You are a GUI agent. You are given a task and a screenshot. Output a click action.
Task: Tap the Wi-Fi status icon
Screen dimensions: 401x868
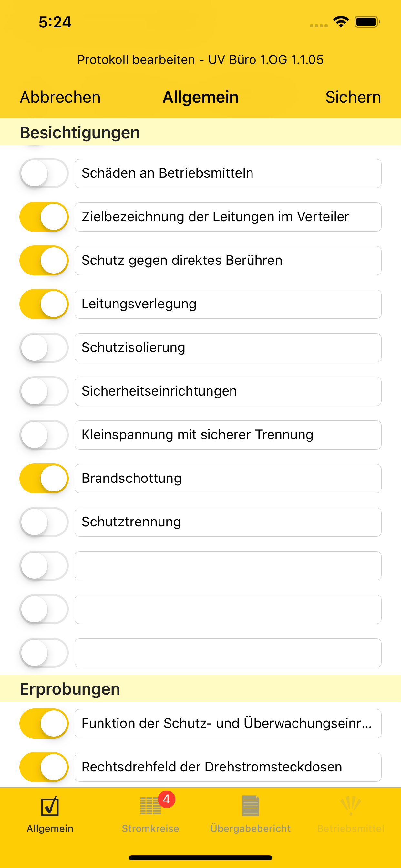[x=341, y=22]
